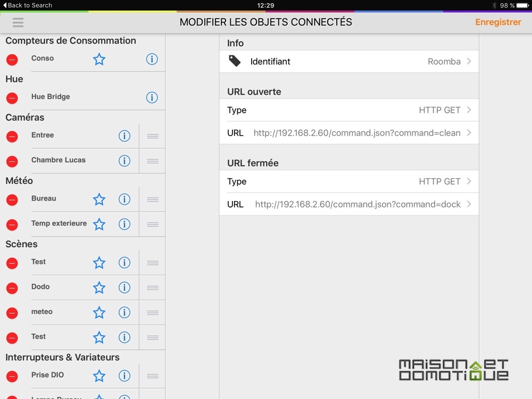Click reorder handle of Chambre Lucas

pyautogui.click(x=153, y=161)
